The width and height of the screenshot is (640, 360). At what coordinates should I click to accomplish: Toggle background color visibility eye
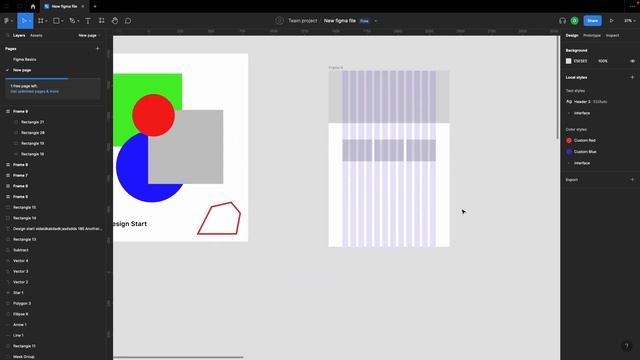click(632, 61)
